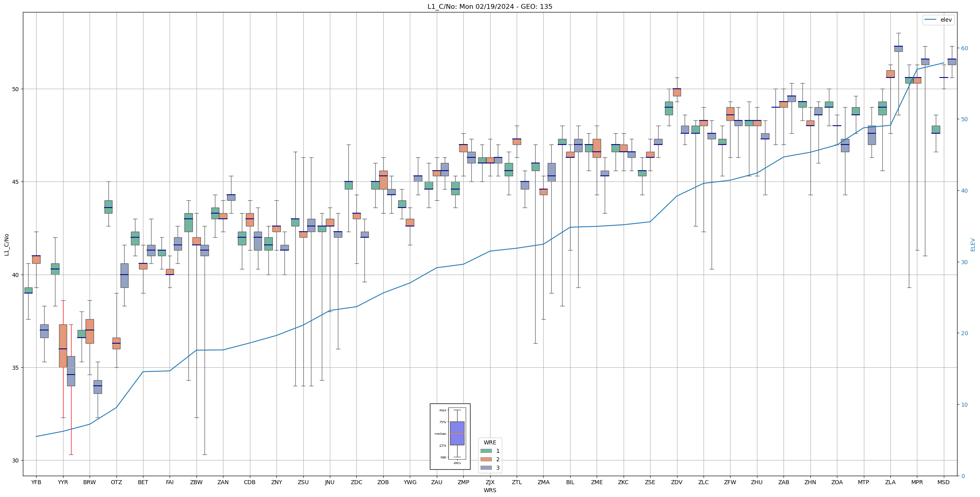This screenshot has width=980, height=497.
Task: Click the OTZ x-axis tick label
Action: tap(116, 482)
